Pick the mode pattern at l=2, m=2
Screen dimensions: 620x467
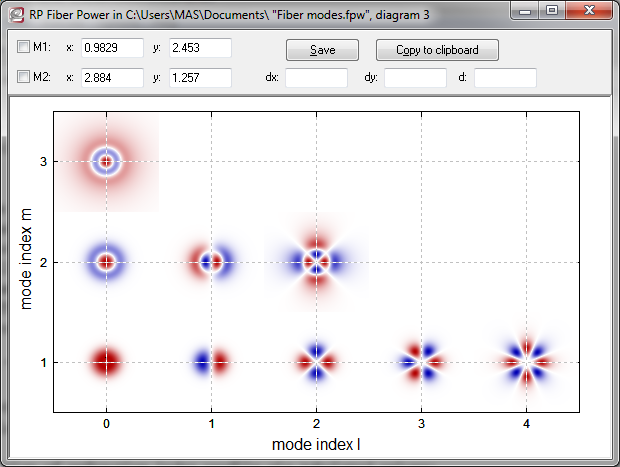(316, 261)
